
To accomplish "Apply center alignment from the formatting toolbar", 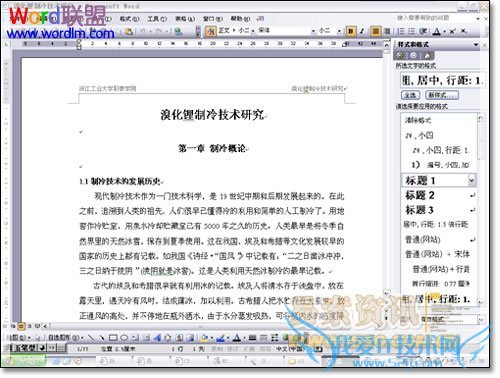I will 376,31.
